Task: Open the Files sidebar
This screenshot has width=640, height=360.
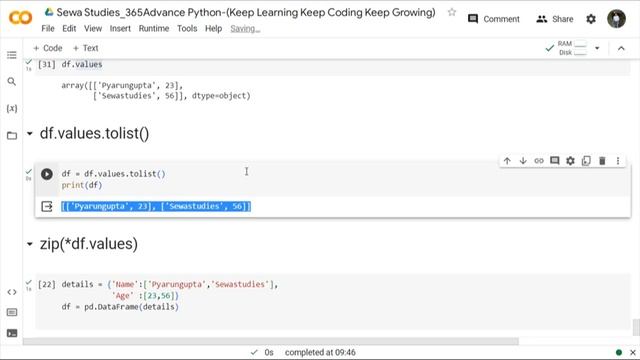Action: (x=12, y=136)
